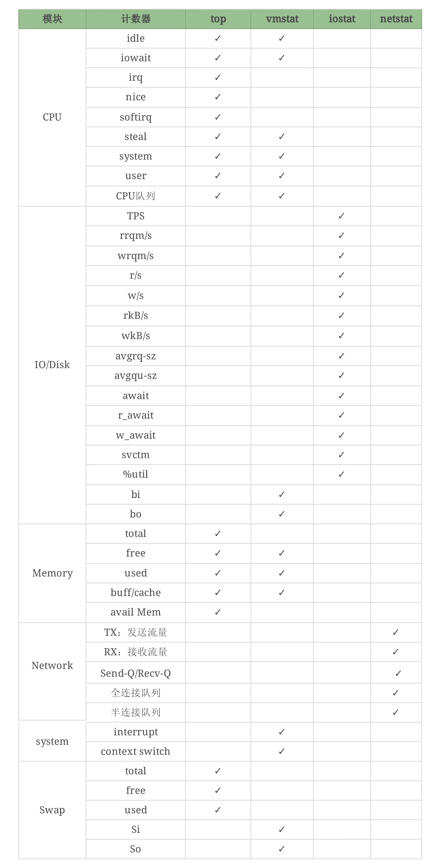Click the iostat checkmark for TPS

[341, 216]
